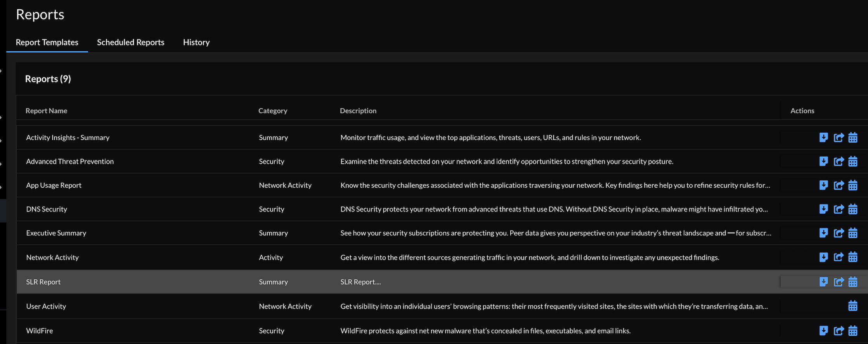Viewport: 868px width, 344px height.
Task: Select the DNS Security report name
Action: pos(47,209)
